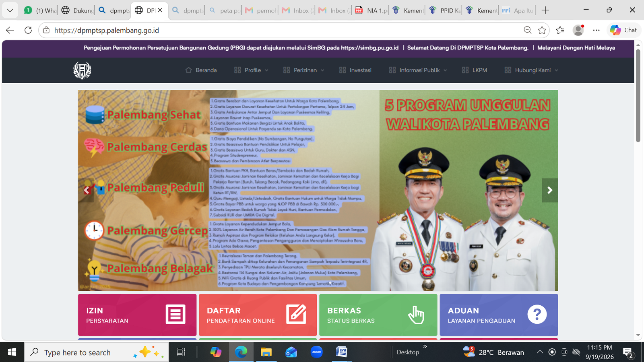The image size is (644, 362).
Task: Expand the Profile menu
Action: (x=251, y=70)
